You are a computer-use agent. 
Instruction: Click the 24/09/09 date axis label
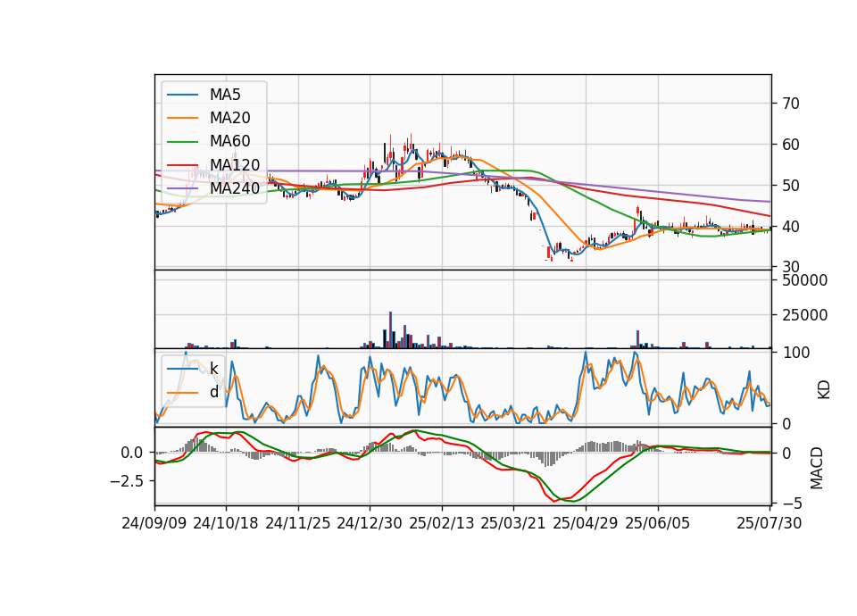154,523
